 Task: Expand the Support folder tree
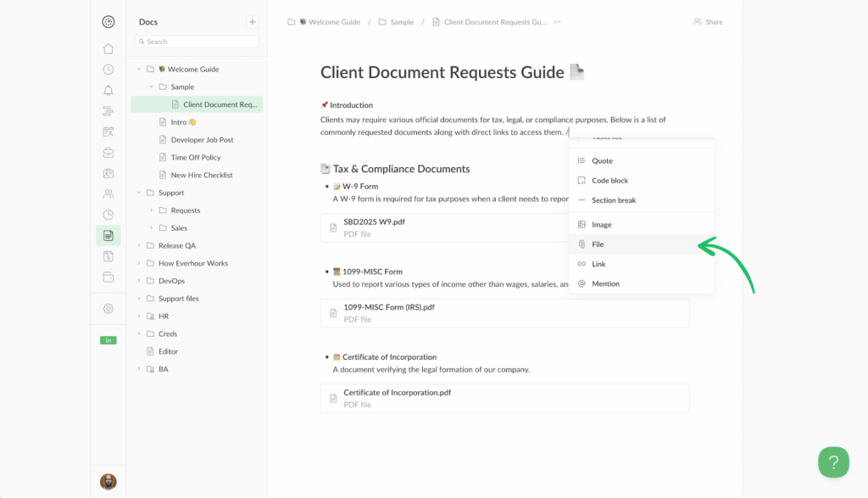pyautogui.click(x=138, y=193)
